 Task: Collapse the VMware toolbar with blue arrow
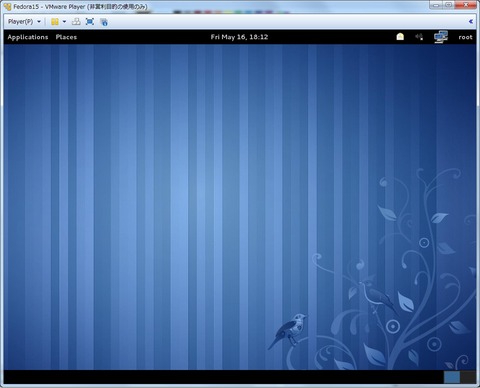click(471, 22)
